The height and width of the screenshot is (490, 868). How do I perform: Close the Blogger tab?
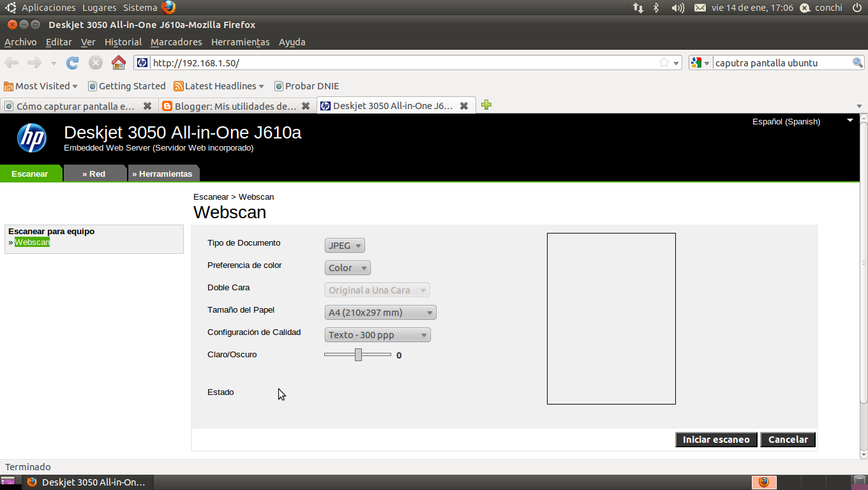306,106
